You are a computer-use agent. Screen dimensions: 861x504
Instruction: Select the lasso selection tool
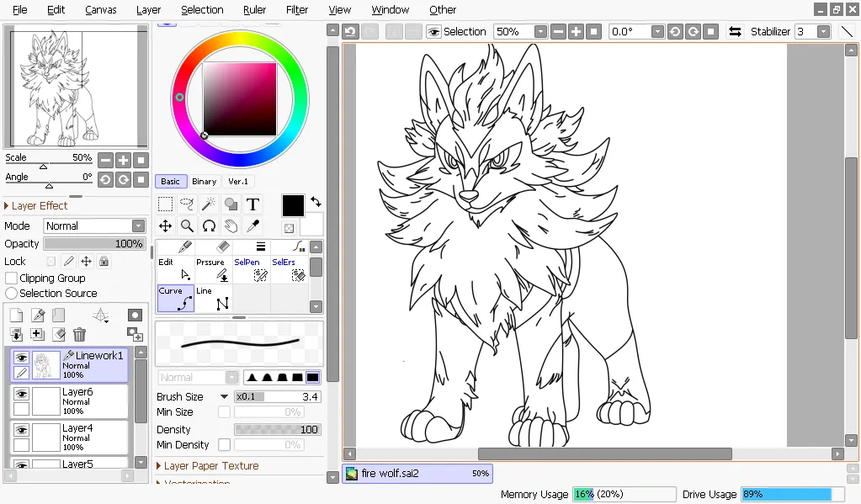tap(187, 204)
